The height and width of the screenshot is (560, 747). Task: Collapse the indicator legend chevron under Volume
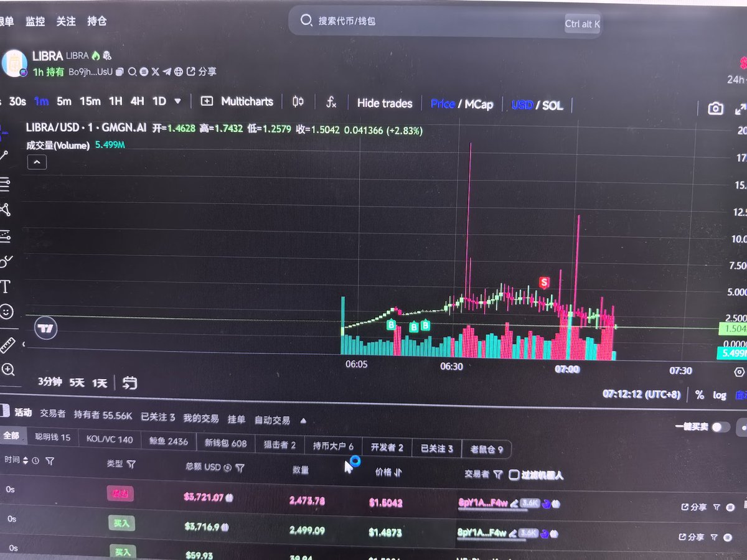point(37,163)
